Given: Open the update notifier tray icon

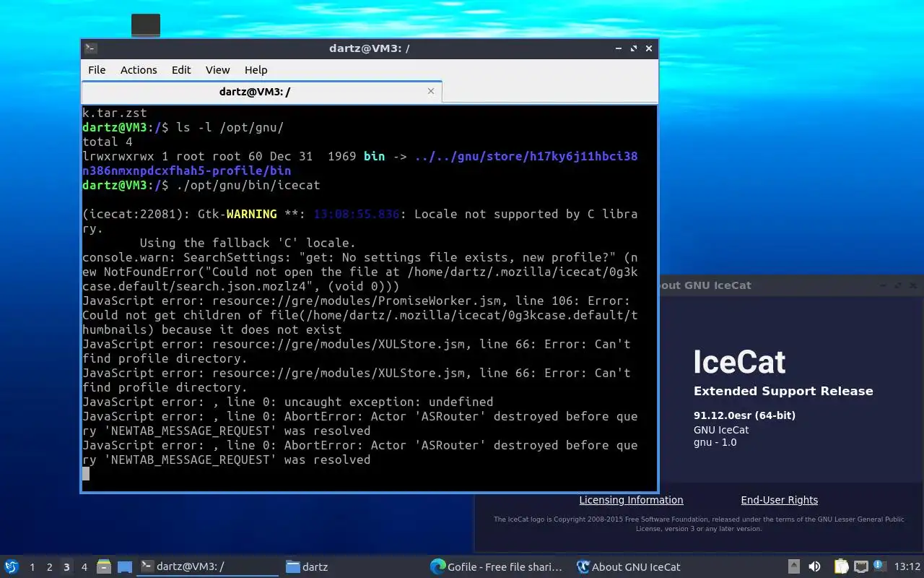Looking at the screenshot, I should click(879, 566).
